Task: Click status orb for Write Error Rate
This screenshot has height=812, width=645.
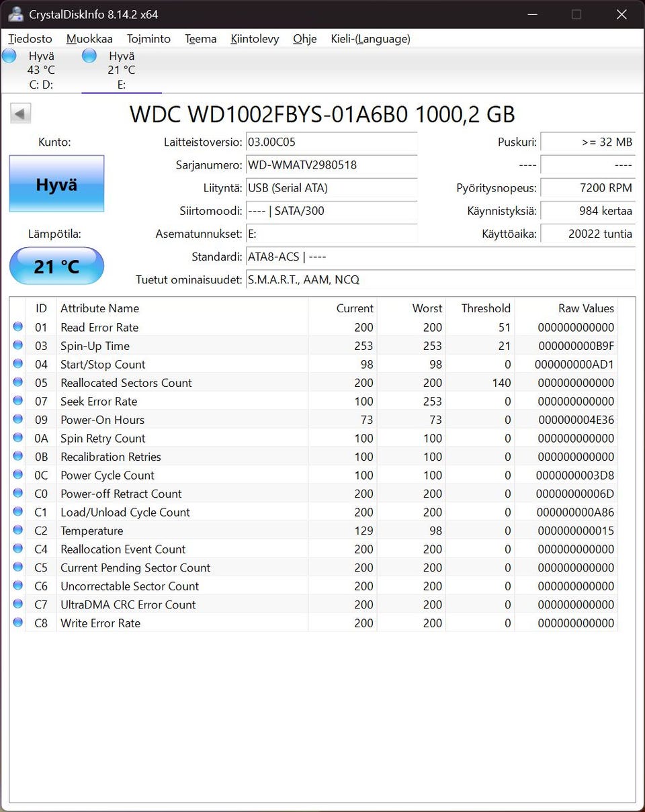Action: click(x=17, y=623)
